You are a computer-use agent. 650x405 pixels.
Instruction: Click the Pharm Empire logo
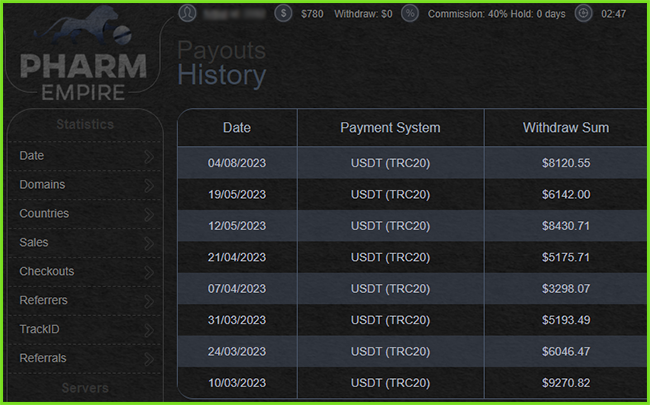coord(84,62)
